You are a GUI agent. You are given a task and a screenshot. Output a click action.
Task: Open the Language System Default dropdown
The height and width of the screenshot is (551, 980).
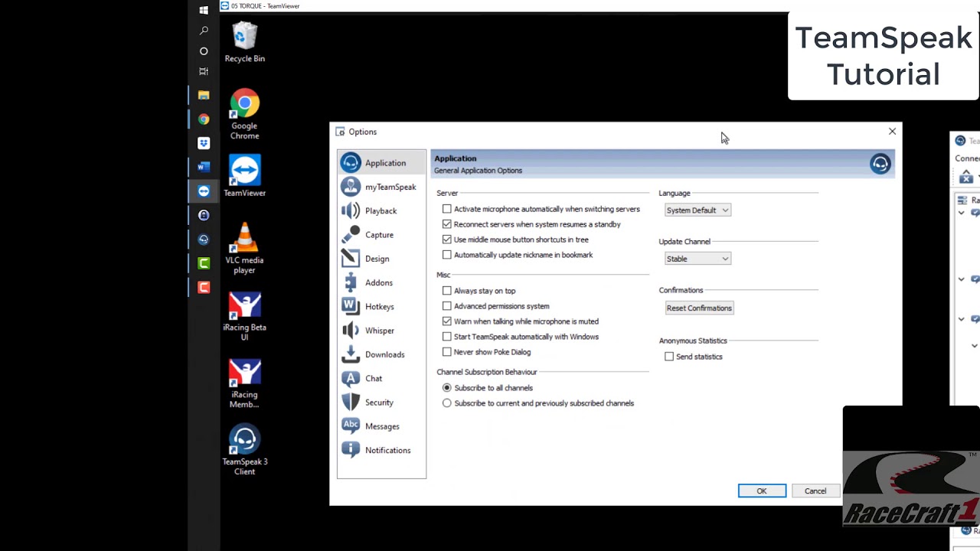[697, 210]
